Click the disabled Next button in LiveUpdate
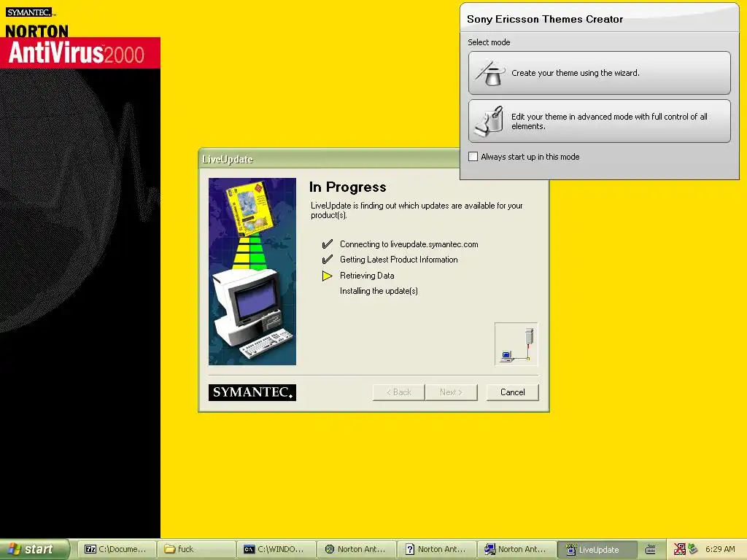 point(451,392)
